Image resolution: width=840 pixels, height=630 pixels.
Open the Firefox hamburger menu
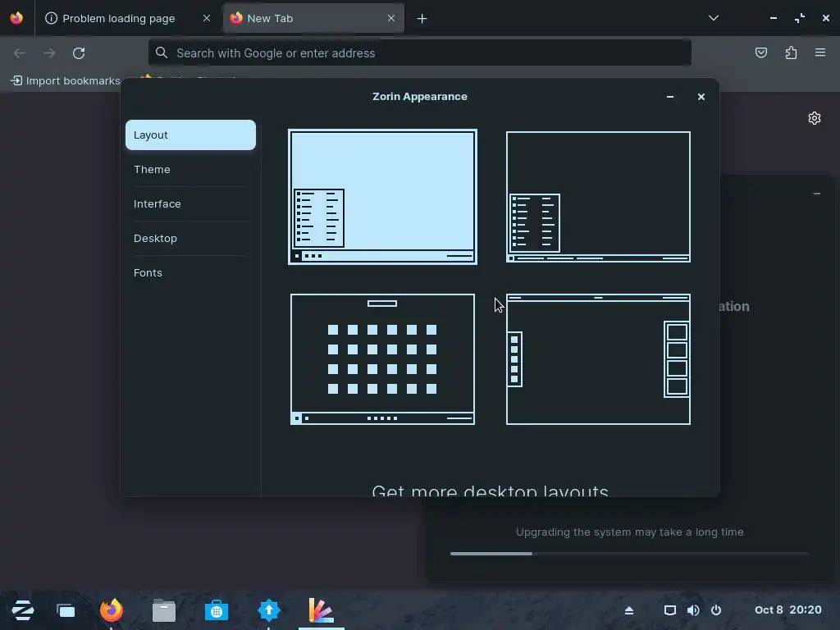point(820,52)
